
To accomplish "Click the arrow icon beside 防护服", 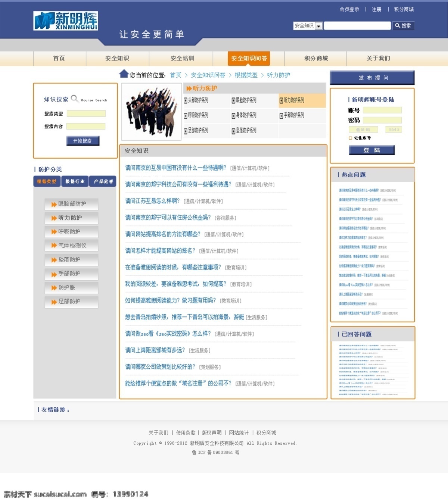I will point(54,288).
